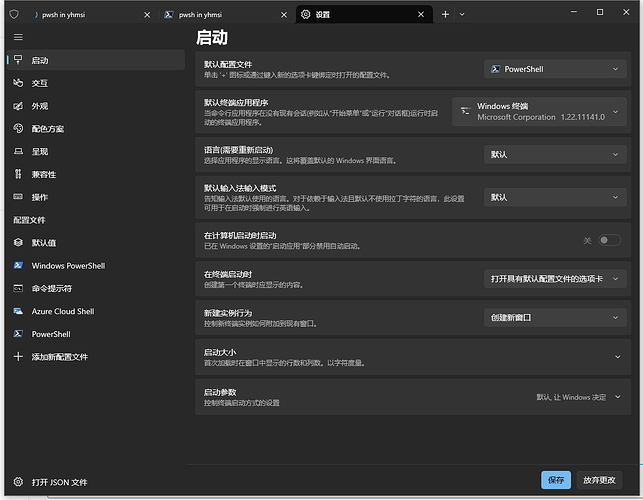Open 默认终端应用程序 Windows 终端 dropdown
643x500 pixels.
click(539, 112)
